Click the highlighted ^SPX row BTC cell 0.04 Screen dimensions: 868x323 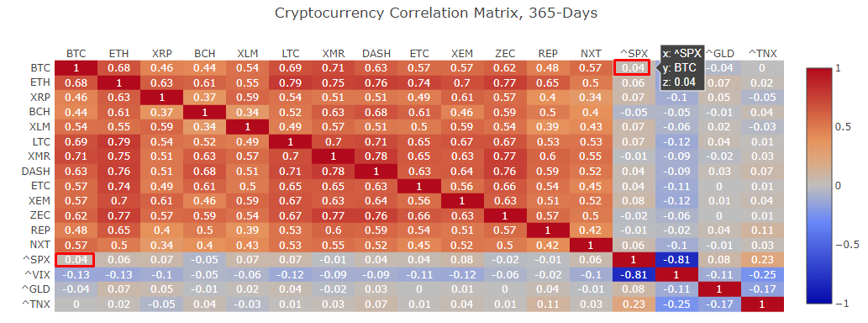(x=76, y=259)
